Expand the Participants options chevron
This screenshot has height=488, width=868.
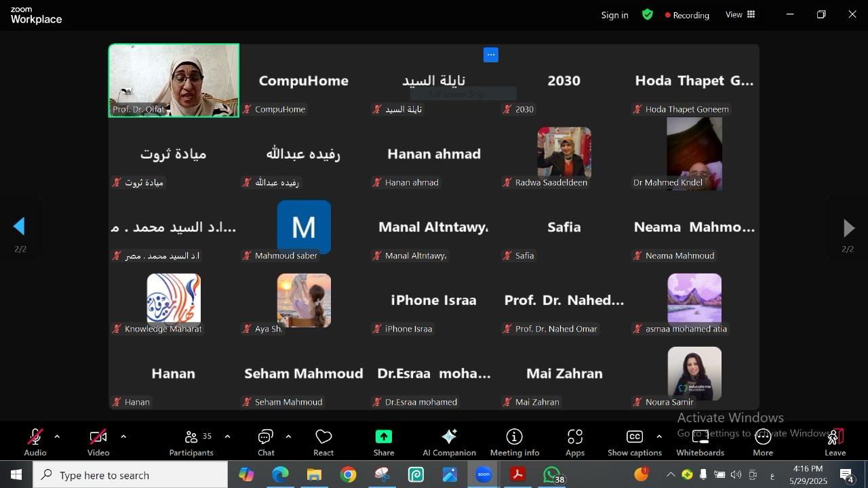click(x=227, y=436)
